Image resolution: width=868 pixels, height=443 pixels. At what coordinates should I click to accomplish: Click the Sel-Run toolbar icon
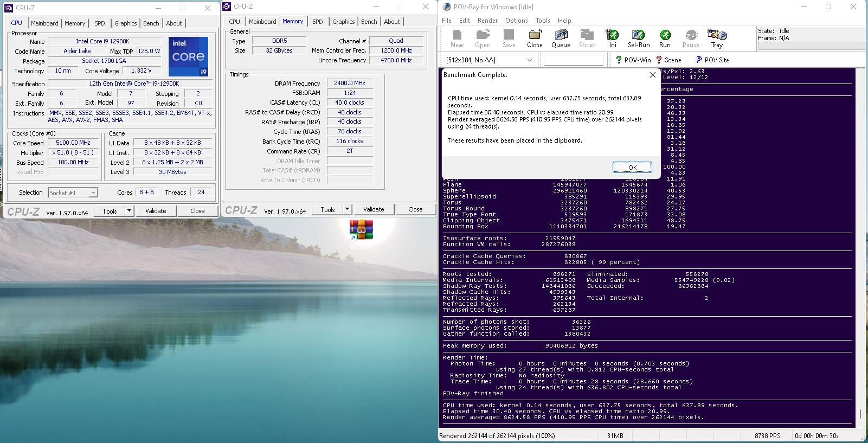point(639,35)
